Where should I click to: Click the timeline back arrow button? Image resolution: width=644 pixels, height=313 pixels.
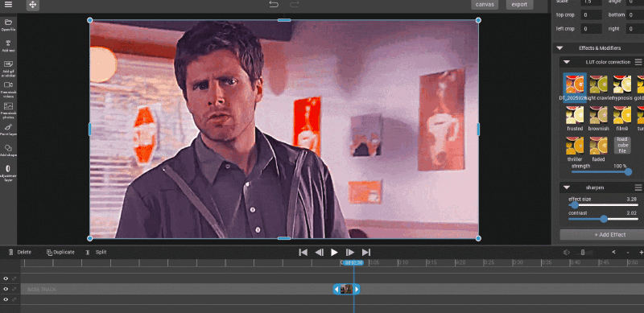(614, 252)
